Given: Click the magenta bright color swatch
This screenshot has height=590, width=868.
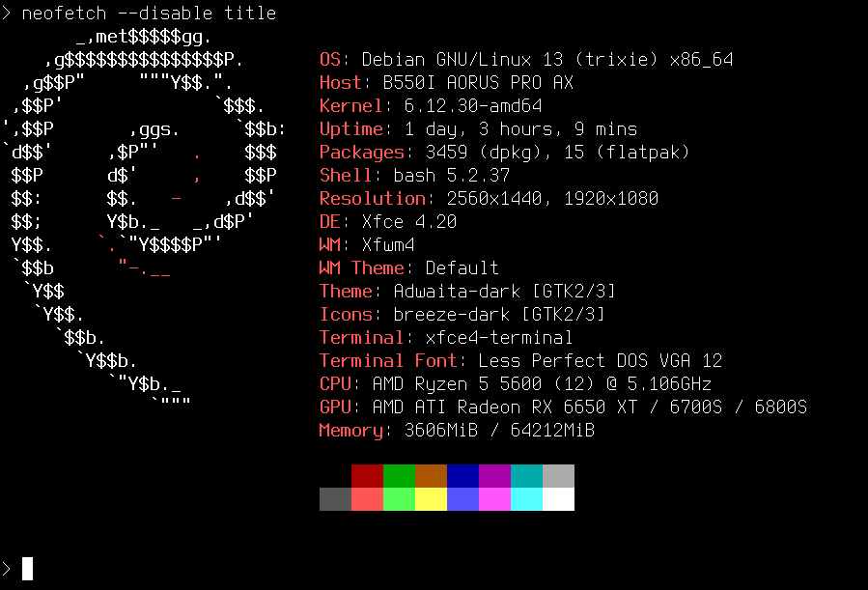Looking at the screenshot, I should coord(494,499).
